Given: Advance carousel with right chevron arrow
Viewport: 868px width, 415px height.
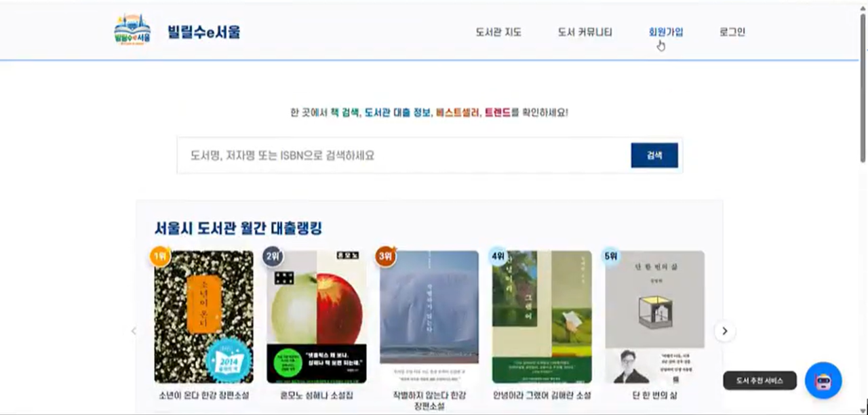Looking at the screenshot, I should (x=725, y=331).
